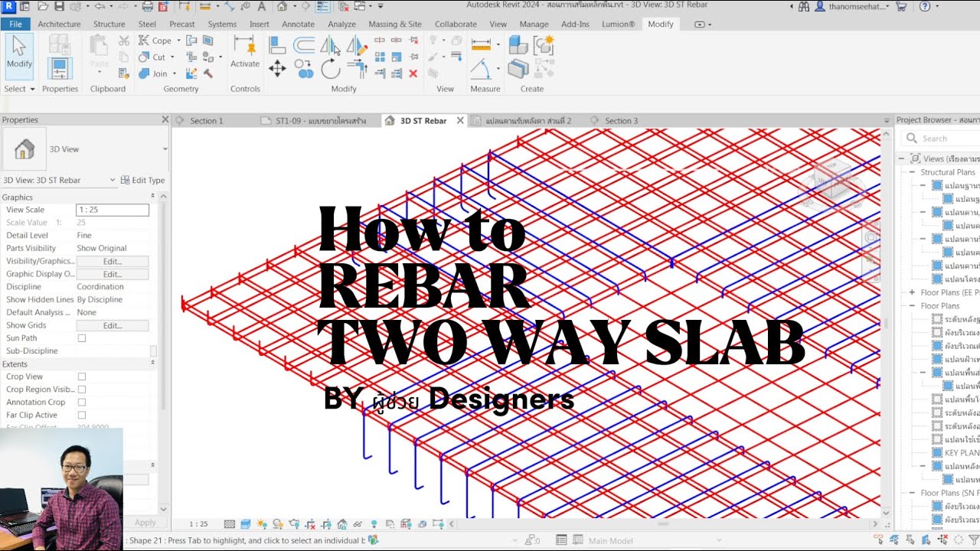Collapse the Views root node in Project Browser
The image size is (980, 551).
(x=902, y=158)
